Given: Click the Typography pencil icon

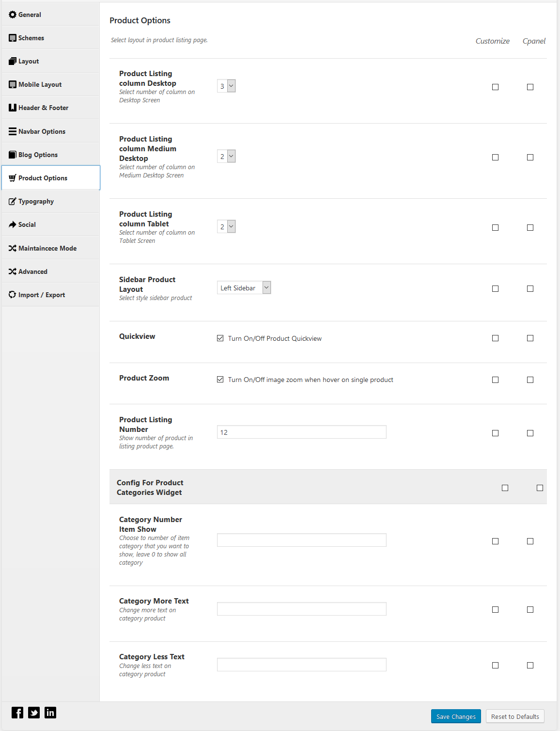Looking at the screenshot, I should (13, 201).
